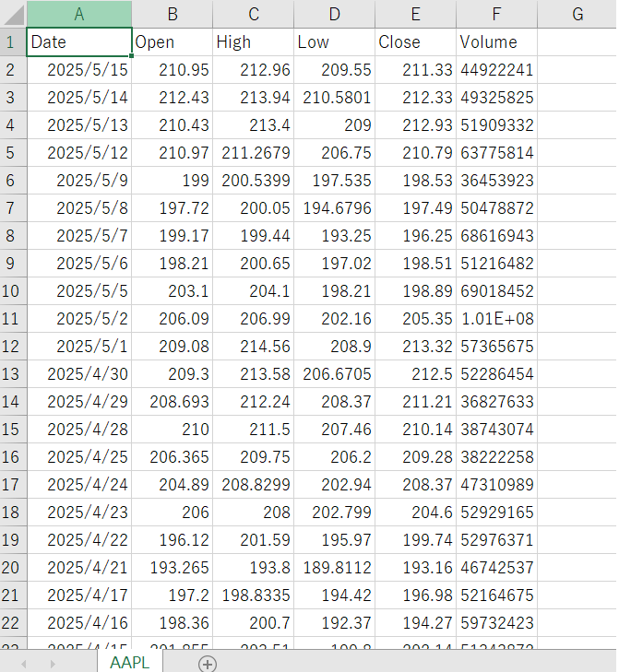Select Close value 211.33
Viewport: 619px width, 672px height.
[415, 69]
